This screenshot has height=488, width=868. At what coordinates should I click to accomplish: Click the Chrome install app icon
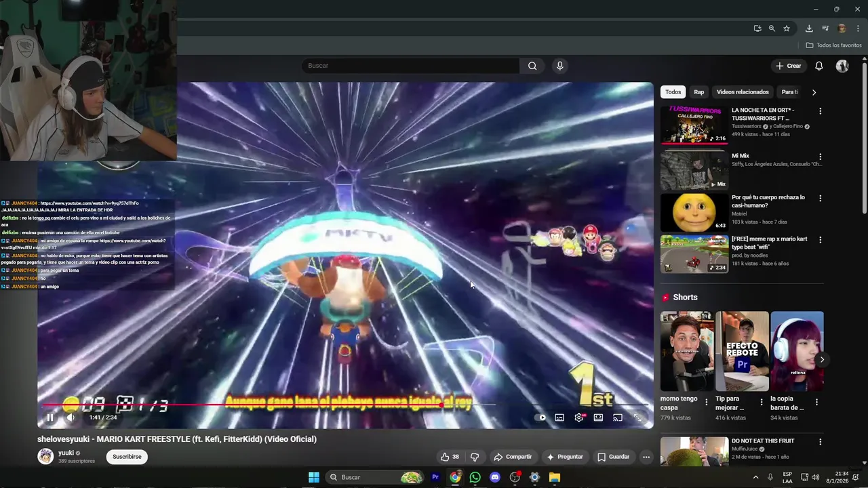757,28
